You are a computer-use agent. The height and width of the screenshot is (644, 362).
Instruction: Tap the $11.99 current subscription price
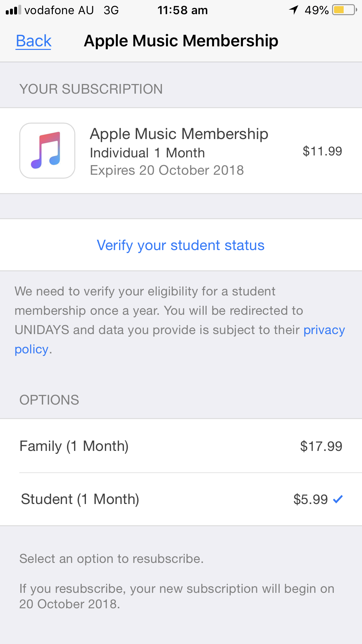[322, 151]
